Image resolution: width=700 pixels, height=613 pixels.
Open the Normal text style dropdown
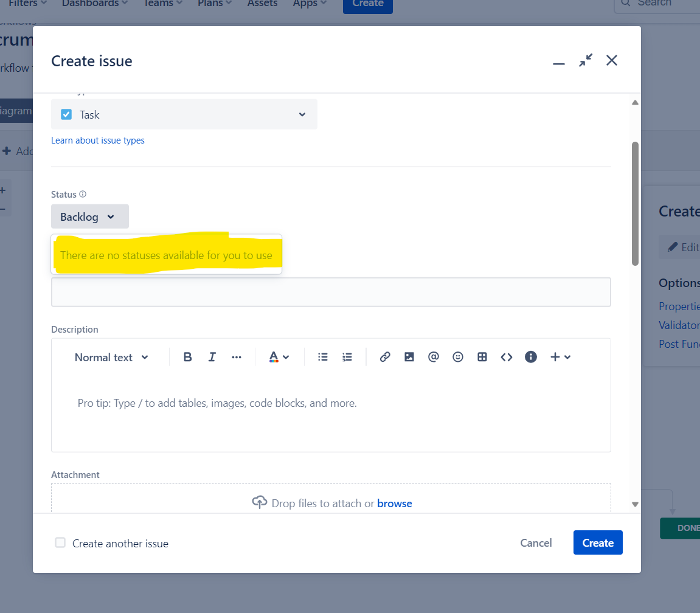click(111, 358)
